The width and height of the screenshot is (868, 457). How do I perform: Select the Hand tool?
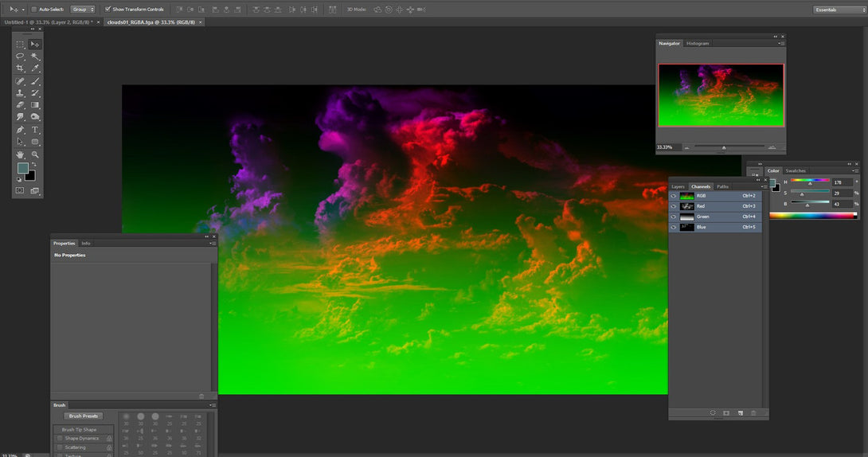[x=20, y=154]
